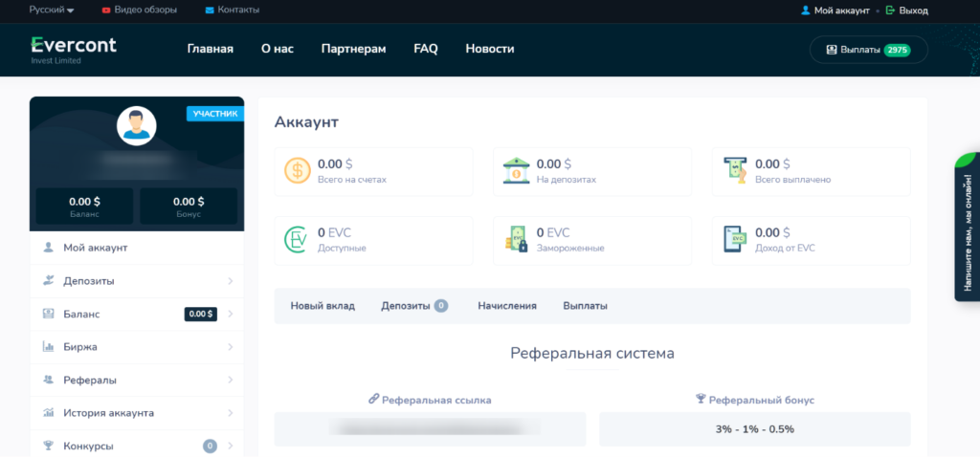Go to Главная in main navigation

tap(210, 49)
